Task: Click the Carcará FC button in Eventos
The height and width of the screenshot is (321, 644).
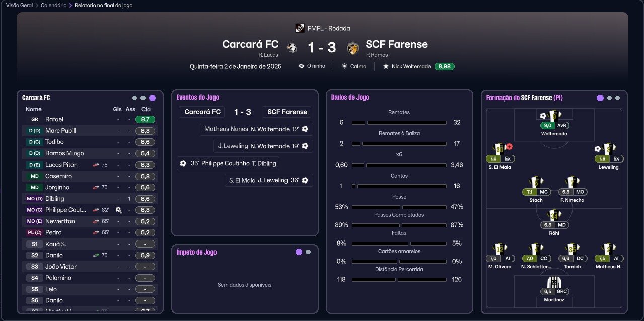Action: pyautogui.click(x=202, y=112)
